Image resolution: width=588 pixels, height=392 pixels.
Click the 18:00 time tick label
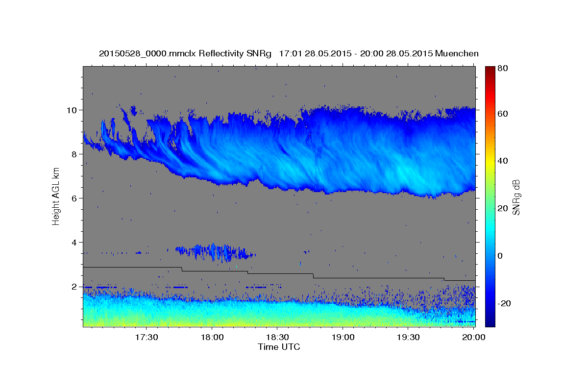point(212,338)
